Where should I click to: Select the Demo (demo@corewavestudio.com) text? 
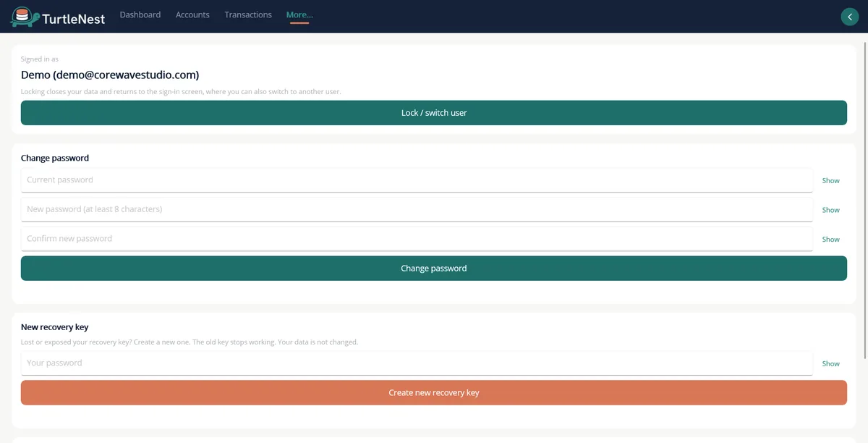[x=110, y=75]
